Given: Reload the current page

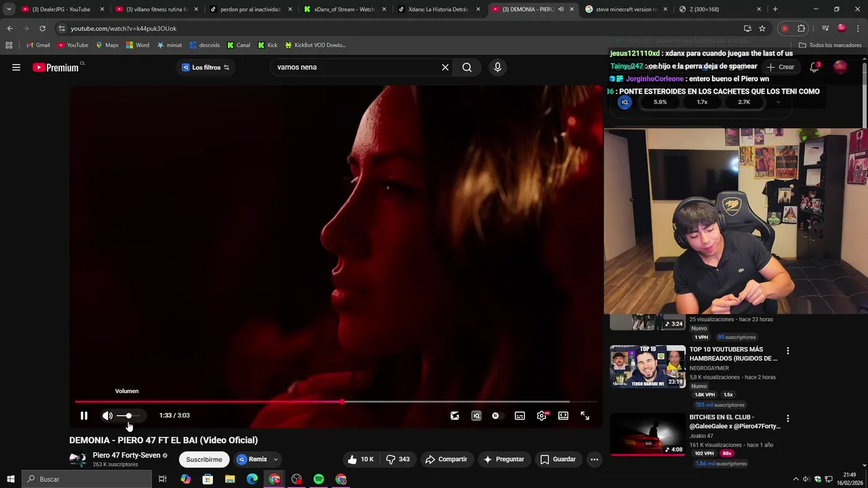Looking at the screenshot, I should 42,28.
